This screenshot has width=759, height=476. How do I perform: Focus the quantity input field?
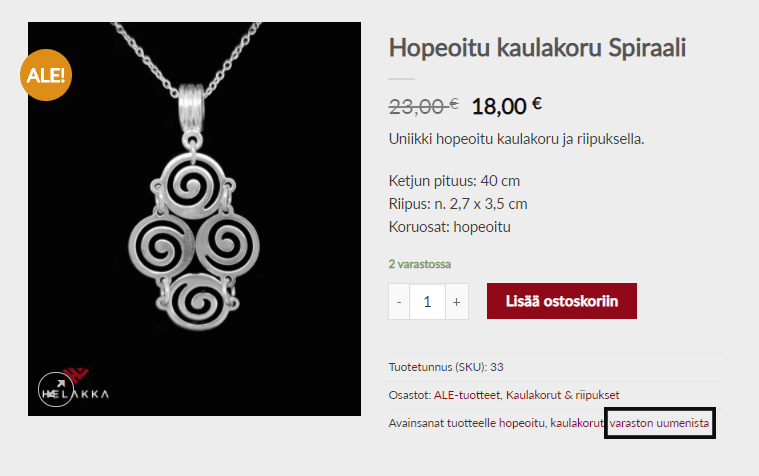(x=427, y=302)
